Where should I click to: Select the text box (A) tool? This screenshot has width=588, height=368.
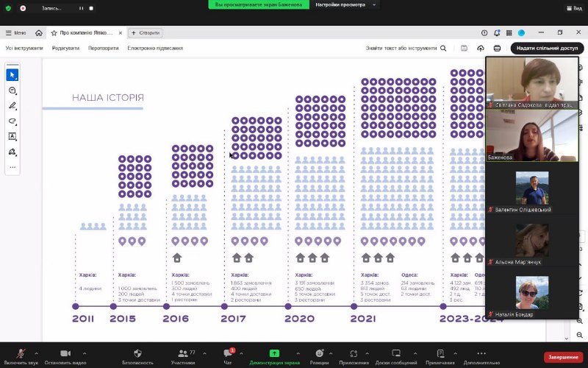tap(12, 136)
